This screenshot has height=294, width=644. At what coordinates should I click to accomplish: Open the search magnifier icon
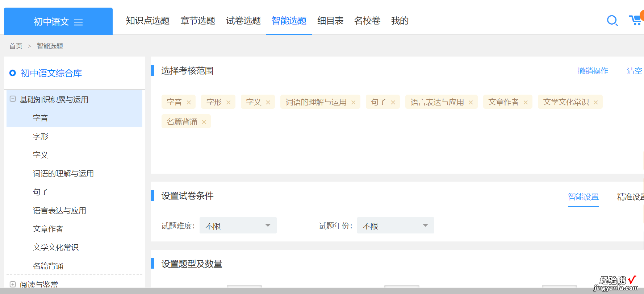pyautogui.click(x=612, y=21)
